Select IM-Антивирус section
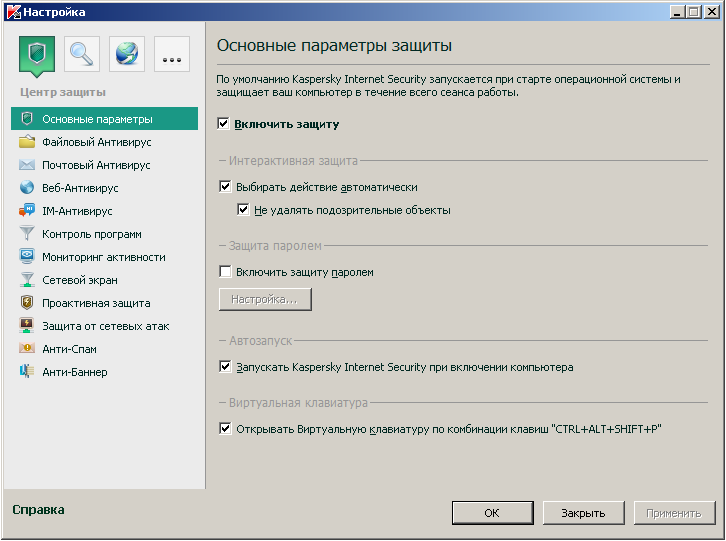This screenshot has height=541, width=726. (105, 211)
